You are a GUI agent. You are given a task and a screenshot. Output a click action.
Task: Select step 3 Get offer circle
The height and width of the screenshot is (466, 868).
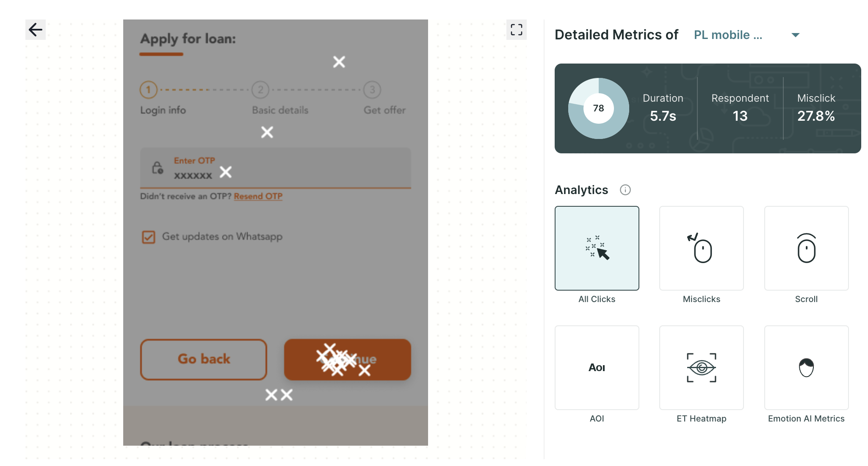click(372, 90)
